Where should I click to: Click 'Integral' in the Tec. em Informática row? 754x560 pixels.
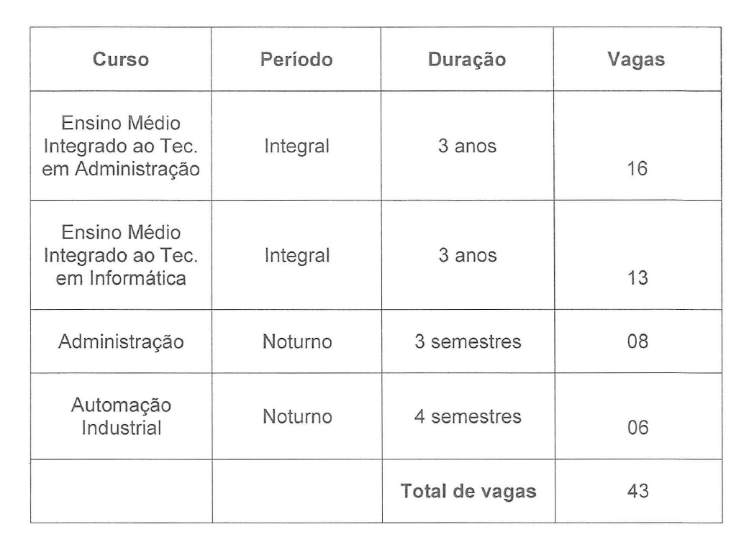296,254
